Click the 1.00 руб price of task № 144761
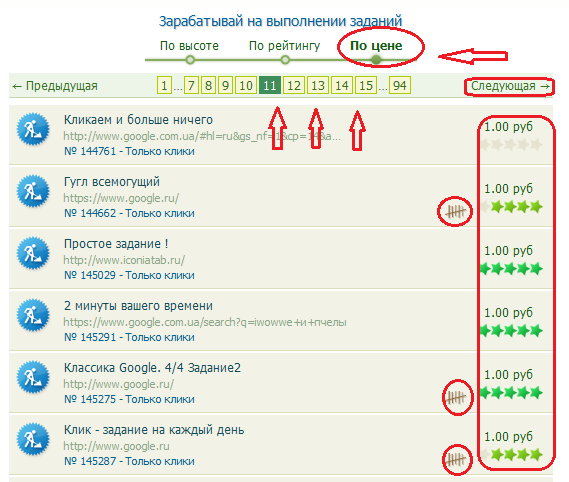The image size is (569, 482). [x=508, y=127]
